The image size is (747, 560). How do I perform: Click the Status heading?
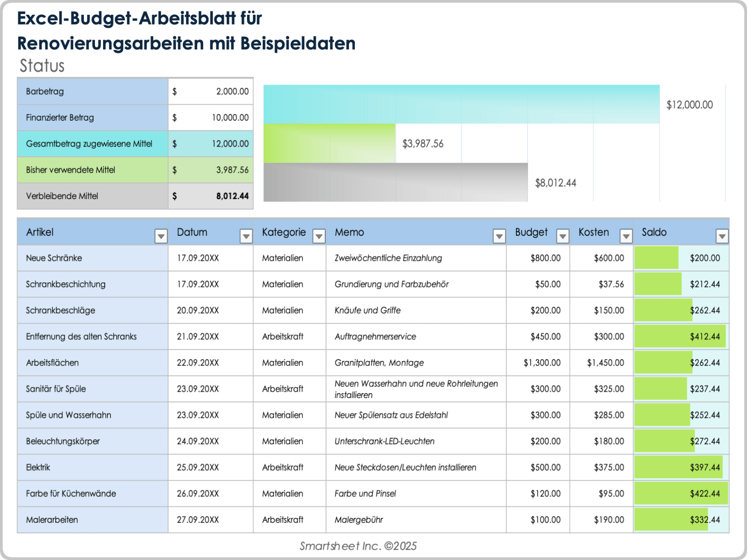pyautogui.click(x=43, y=65)
